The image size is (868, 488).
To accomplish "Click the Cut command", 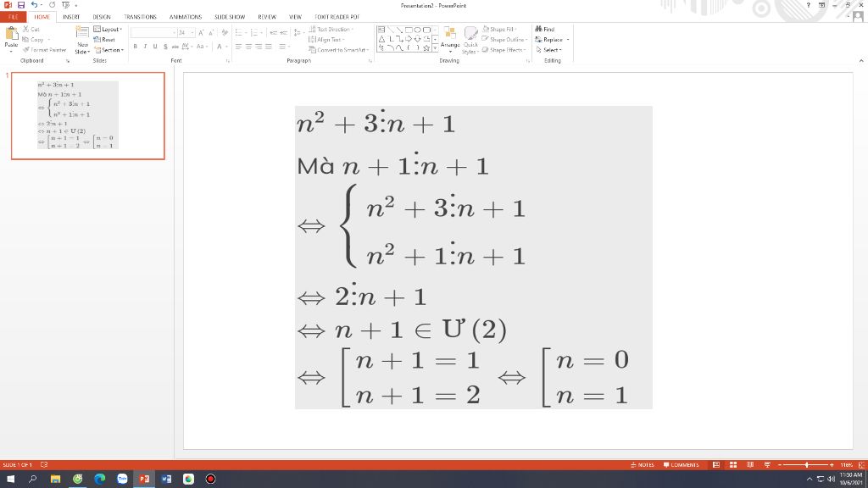I will (31, 29).
